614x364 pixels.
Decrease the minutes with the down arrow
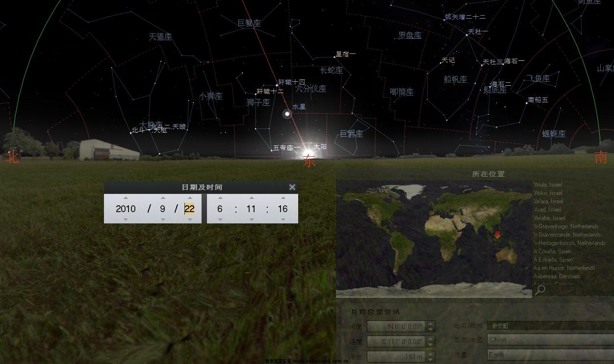(252, 219)
